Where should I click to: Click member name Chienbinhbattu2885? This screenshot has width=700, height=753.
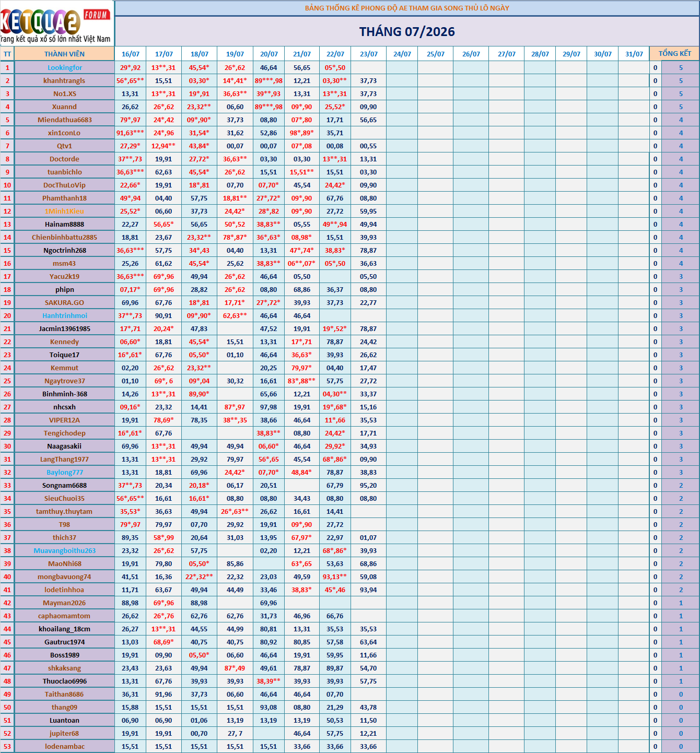click(x=65, y=237)
